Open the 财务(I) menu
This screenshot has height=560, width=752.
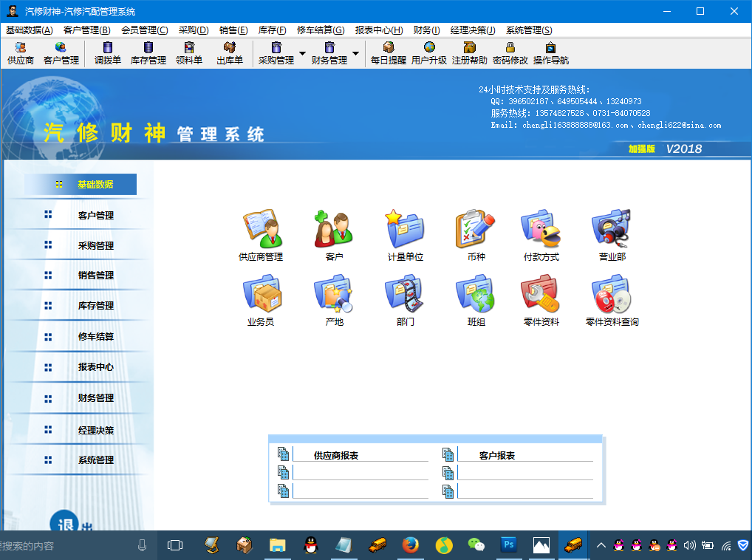[427, 30]
